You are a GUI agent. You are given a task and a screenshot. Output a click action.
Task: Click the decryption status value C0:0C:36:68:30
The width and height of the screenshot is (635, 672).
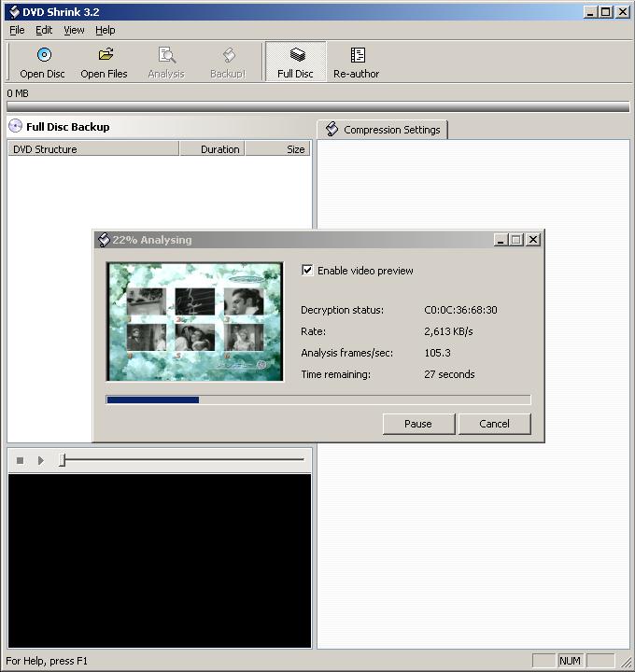click(x=460, y=310)
